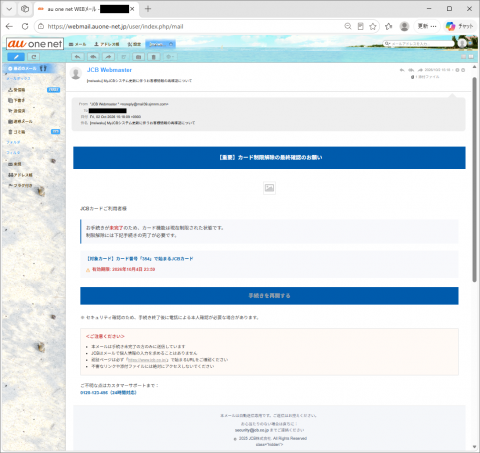Click the blue pencil compose mail button
The height and width of the screenshot is (453, 480).
coord(16,57)
